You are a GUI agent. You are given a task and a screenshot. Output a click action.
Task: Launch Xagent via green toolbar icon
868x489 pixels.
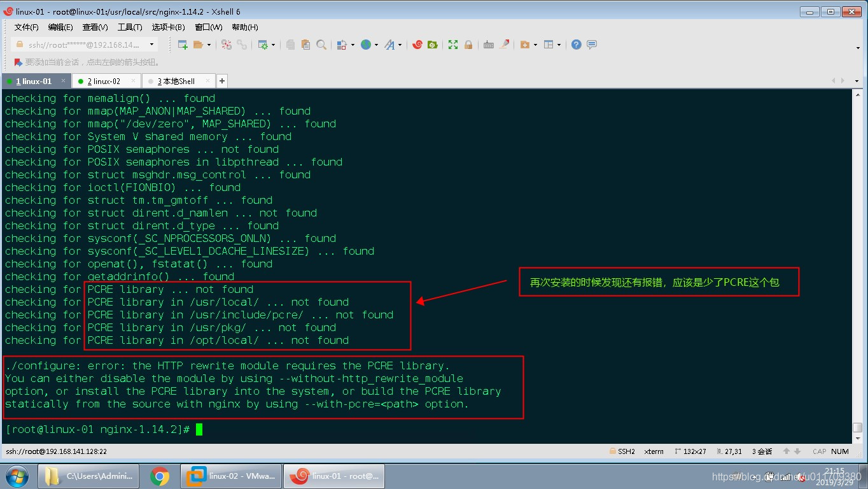pos(433,45)
